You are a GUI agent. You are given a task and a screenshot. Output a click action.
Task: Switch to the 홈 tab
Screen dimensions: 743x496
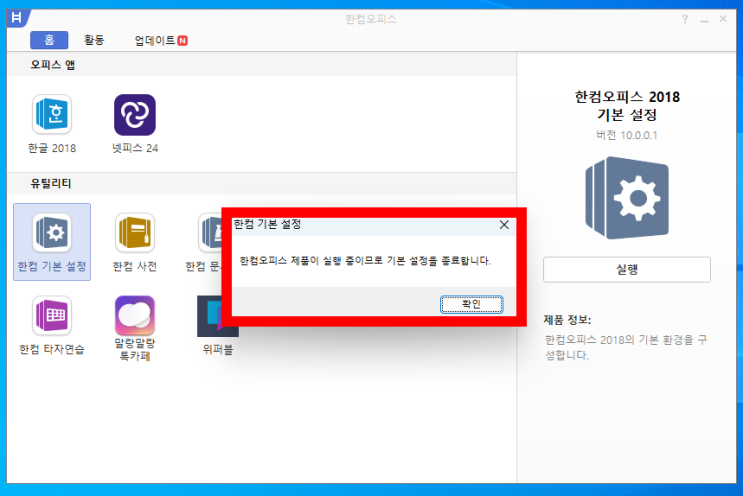tap(49, 40)
